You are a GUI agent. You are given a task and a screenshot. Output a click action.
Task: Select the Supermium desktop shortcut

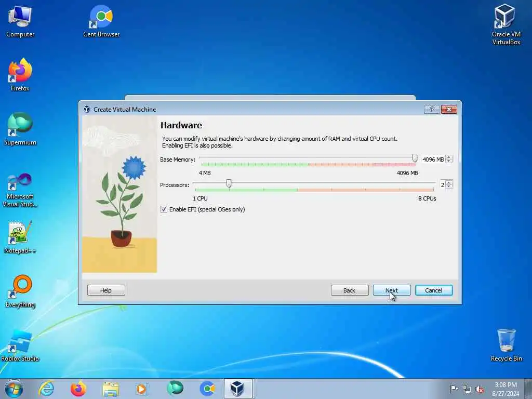[x=20, y=129]
